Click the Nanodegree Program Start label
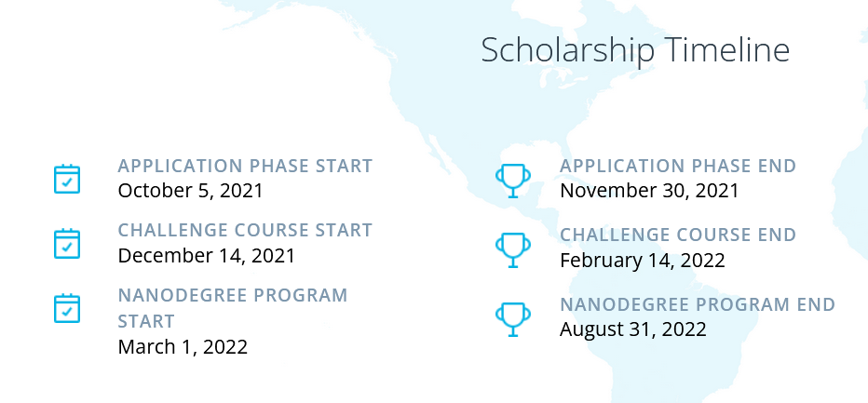The height and width of the screenshot is (403, 868). (233, 308)
